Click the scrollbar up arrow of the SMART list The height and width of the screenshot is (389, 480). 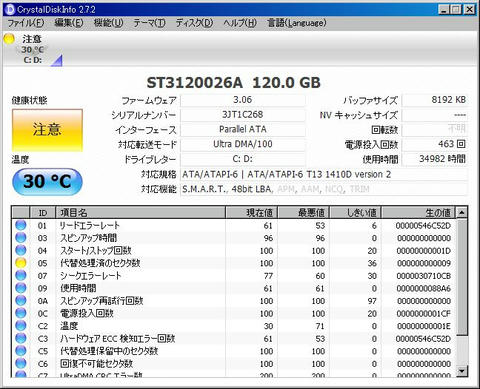tap(462, 212)
